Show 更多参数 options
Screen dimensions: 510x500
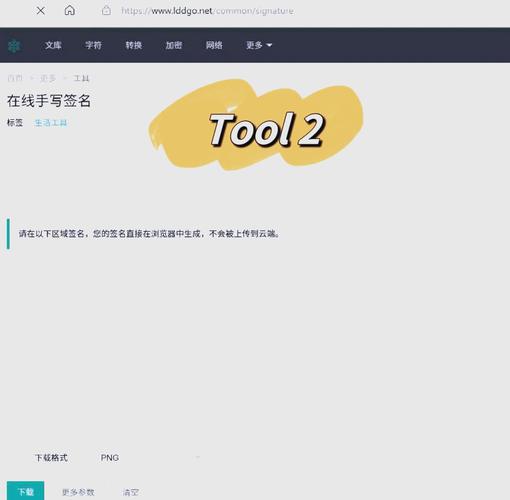pos(78,492)
